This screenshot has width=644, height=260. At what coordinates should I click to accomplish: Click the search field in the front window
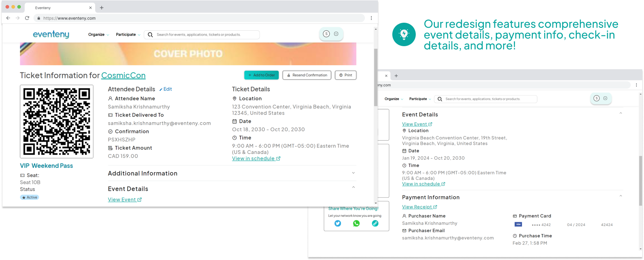pos(202,35)
